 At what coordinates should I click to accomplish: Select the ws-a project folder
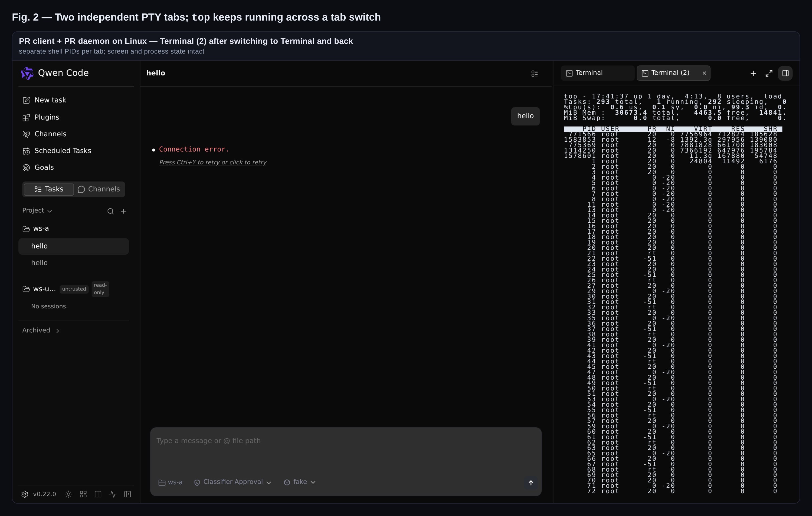pos(74,229)
